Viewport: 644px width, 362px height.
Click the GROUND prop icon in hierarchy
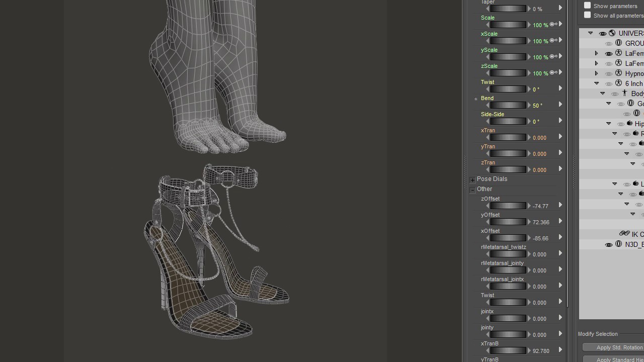619,43
